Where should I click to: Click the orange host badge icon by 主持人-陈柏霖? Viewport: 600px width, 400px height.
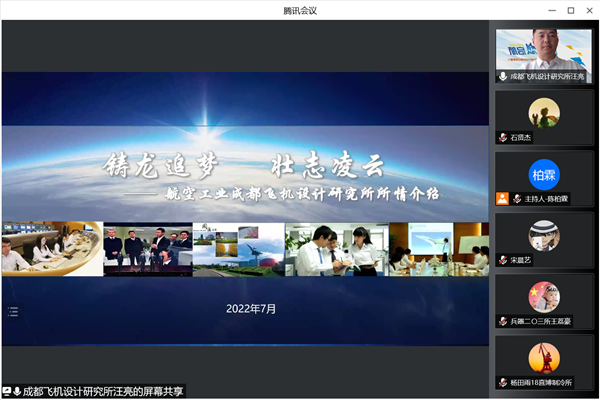point(502,198)
